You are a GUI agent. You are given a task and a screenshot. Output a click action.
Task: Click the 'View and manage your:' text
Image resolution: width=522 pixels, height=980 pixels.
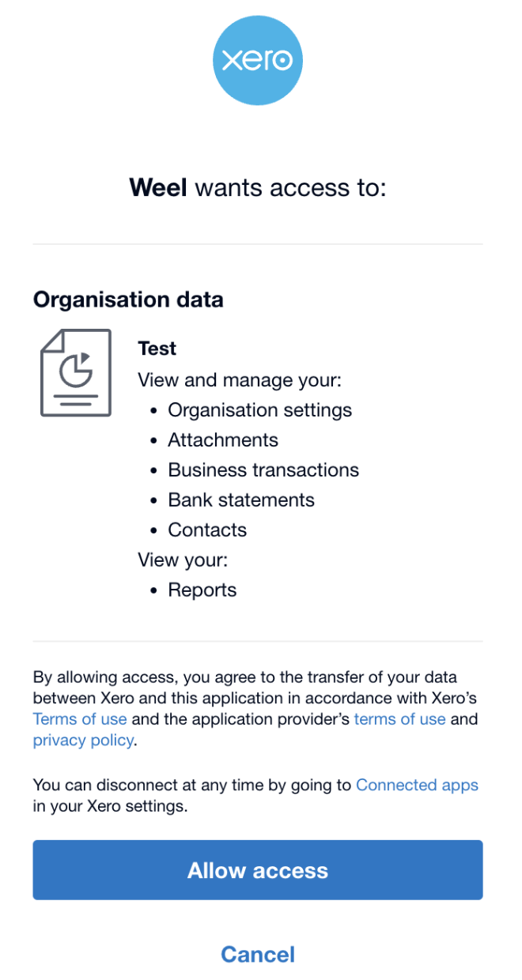point(240,380)
